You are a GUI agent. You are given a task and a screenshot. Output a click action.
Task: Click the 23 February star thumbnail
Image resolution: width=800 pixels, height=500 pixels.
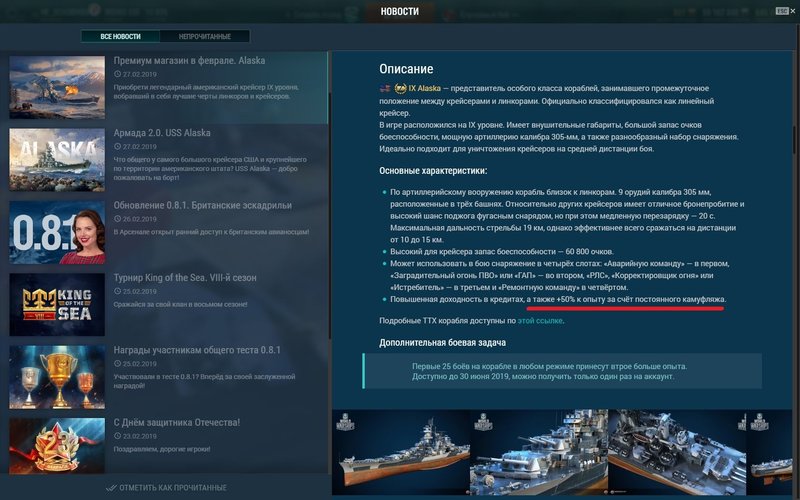click(57, 446)
